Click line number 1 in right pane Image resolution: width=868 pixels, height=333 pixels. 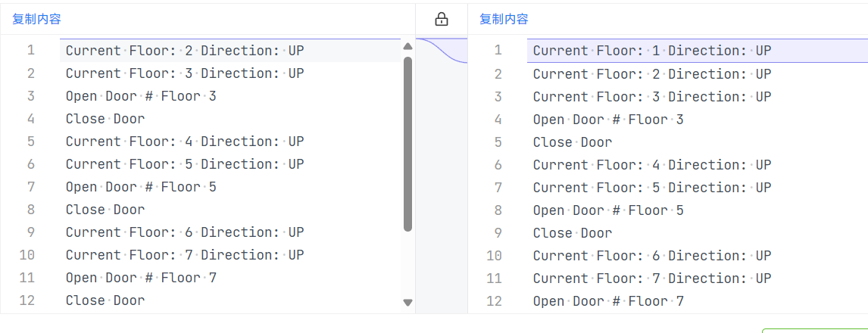498,51
